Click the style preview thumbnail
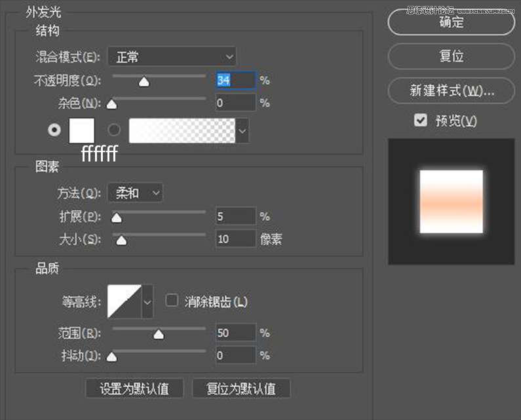This screenshot has height=420, width=521. [452, 202]
